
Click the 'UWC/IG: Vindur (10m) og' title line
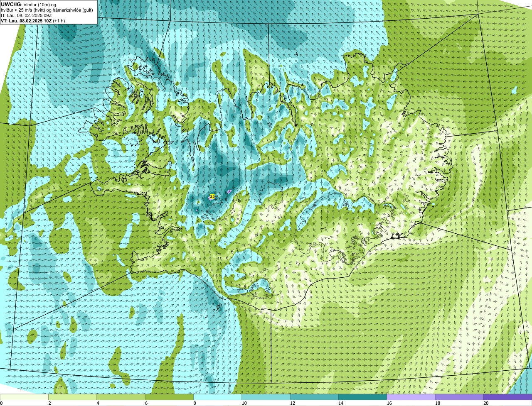(x=28, y=4)
